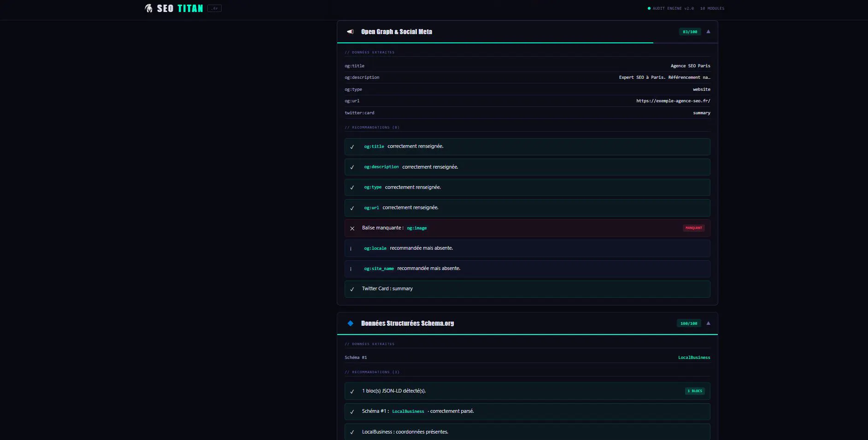Image resolution: width=868 pixels, height=440 pixels.
Task: Click the 1 BLOCS badge
Action: [695, 391]
